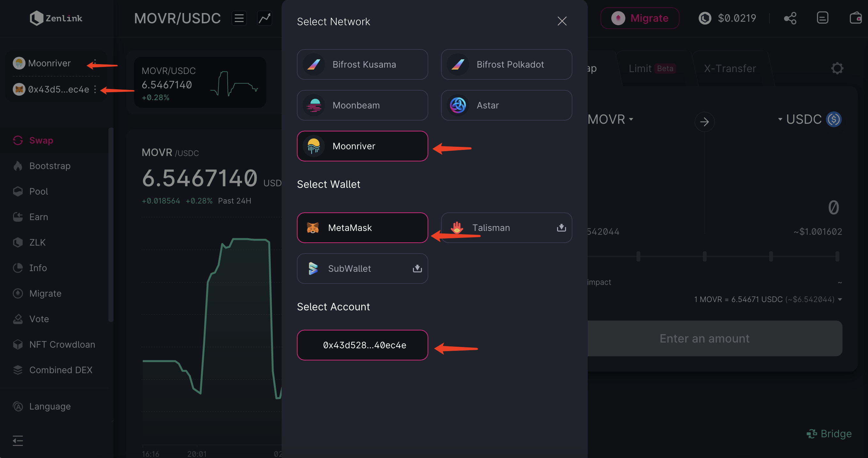Viewport: 868px width, 458px height.
Task: Click SubWallet download icon
Action: [417, 269]
